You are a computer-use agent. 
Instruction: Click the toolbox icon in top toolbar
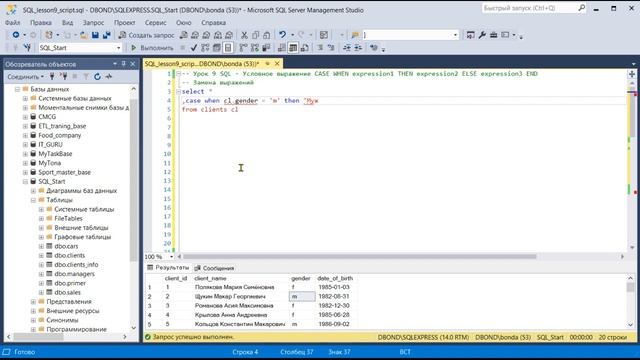tap(493, 35)
